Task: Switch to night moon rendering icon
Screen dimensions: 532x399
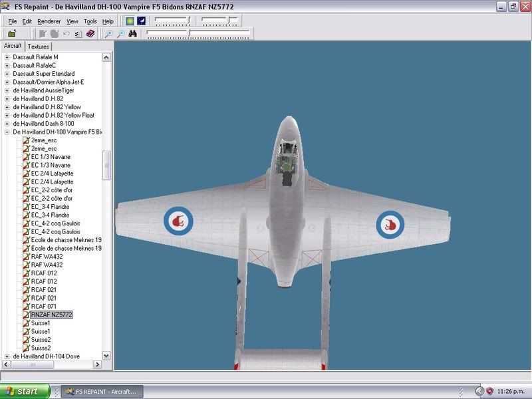Action: (141, 21)
